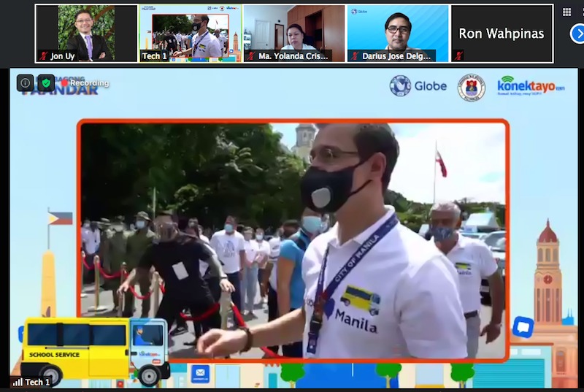
Task: Click the blue chat bubble icon
Action: pyautogui.click(x=523, y=326)
